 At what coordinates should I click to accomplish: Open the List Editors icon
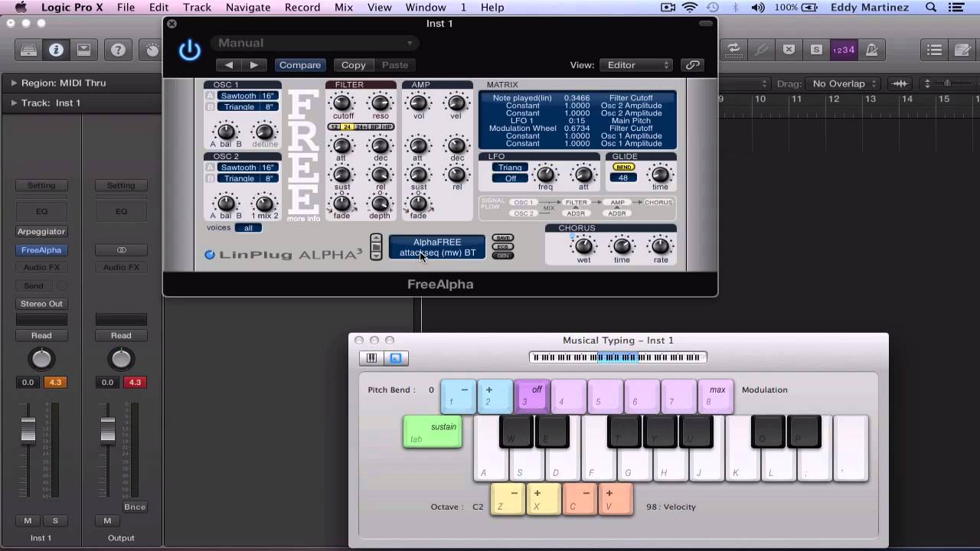pos(934,50)
